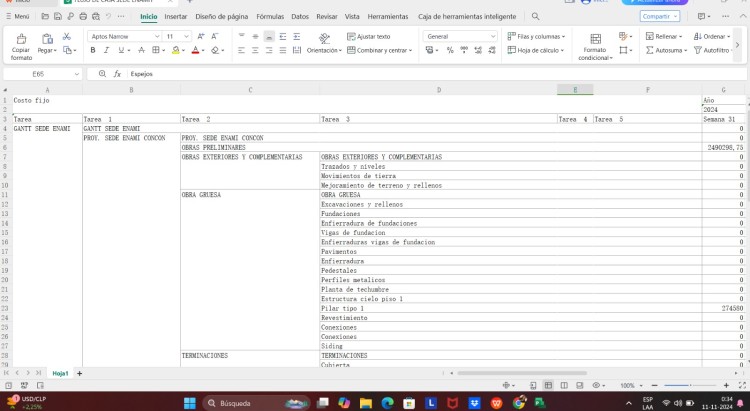Switch to page layout view in status bar
The height and width of the screenshot is (411, 750).
point(564,385)
